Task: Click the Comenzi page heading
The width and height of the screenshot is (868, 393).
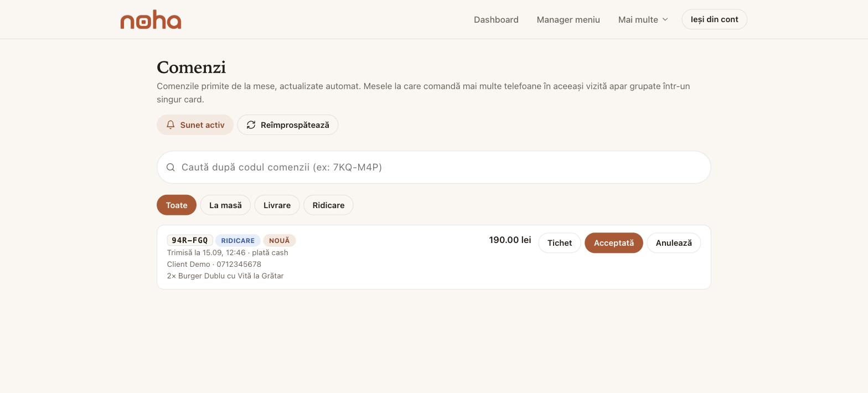Action: coord(192,68)
